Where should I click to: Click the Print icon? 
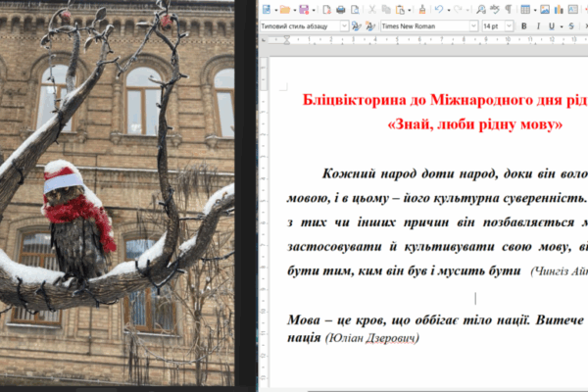(x=340, y=9)
